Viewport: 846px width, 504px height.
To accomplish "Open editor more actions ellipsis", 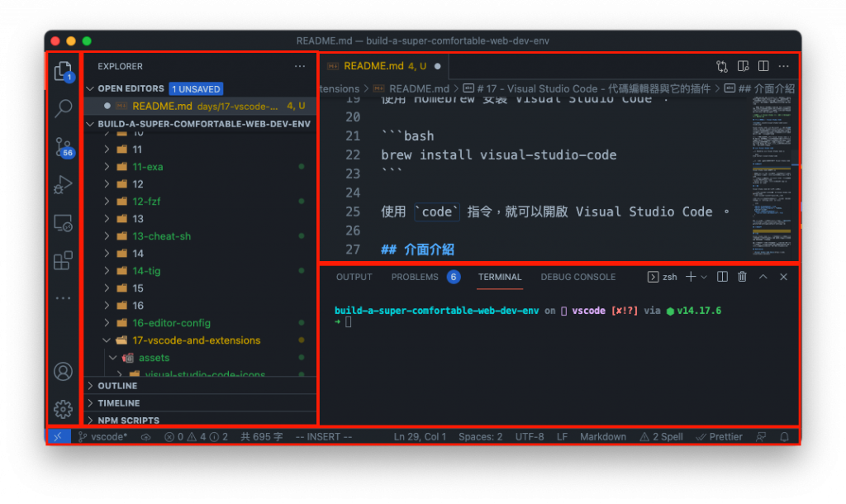I will pos(784,66).
